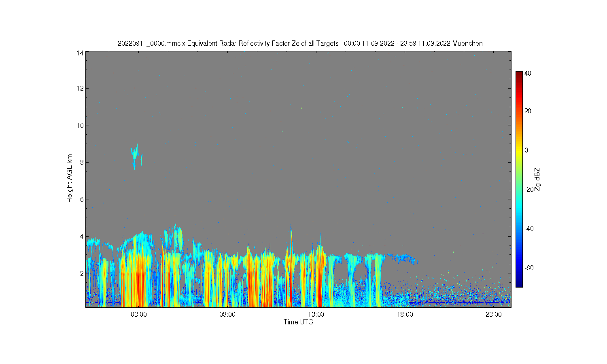The width and height of the screenshot is (607, 364).
Task: Click the 03:00 time tick label
Action: [139, 314]
